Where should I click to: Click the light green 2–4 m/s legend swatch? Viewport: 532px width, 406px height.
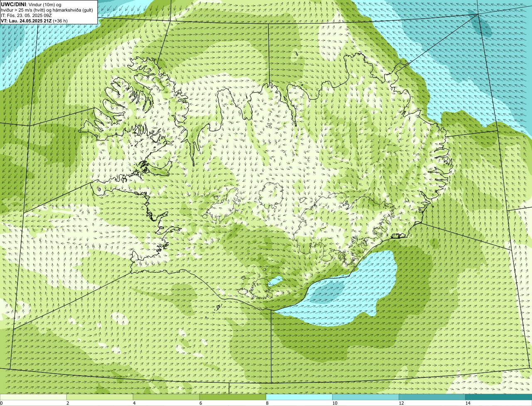(100, 397)
